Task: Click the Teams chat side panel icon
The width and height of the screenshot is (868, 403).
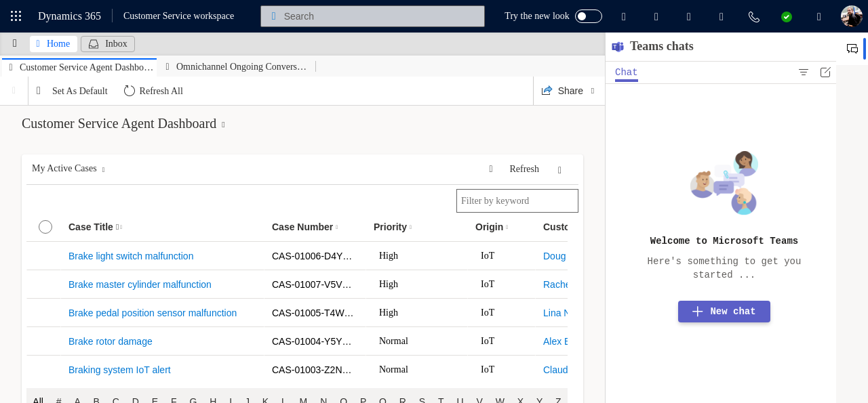Action: pyautogui.click(x=852, y=49)
